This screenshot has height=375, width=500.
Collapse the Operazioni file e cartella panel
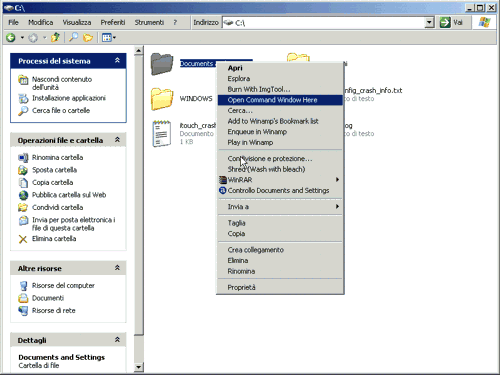pyautogui.click(x=117, y=140)
